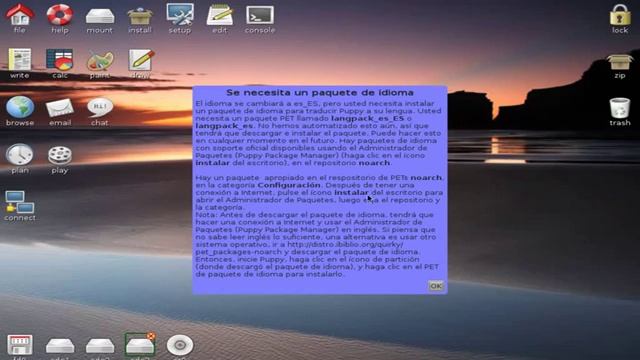
Task: Click the bold word 'Configuración' in dialog
Action: (x=289, y=185)
